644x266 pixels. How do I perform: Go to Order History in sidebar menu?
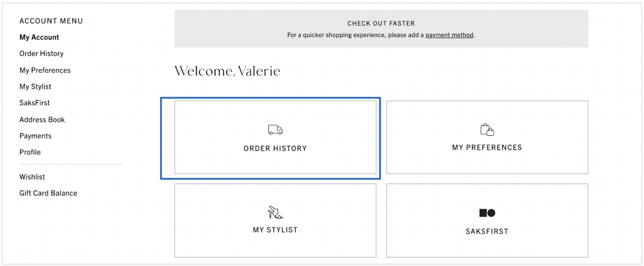tap(41, 53)
